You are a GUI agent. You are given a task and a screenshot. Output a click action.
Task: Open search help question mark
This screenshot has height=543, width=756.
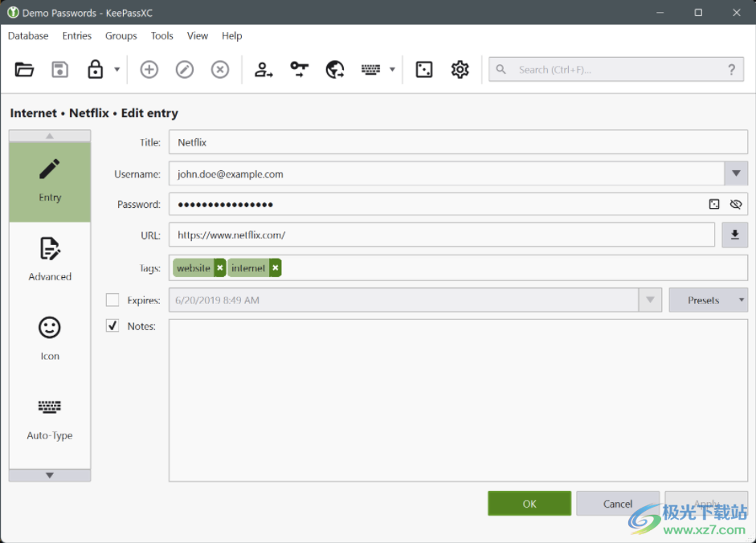pos(731,69)
